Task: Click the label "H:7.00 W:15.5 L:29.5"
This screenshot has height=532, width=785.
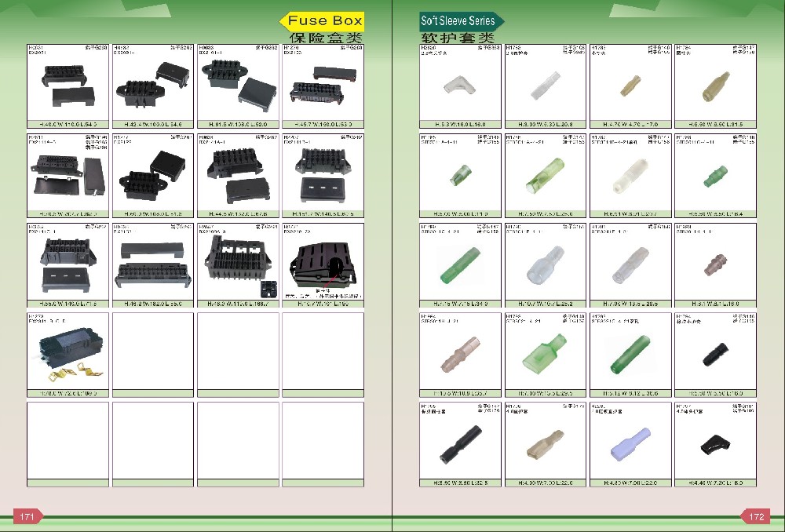Action: (x=546, y=393)
